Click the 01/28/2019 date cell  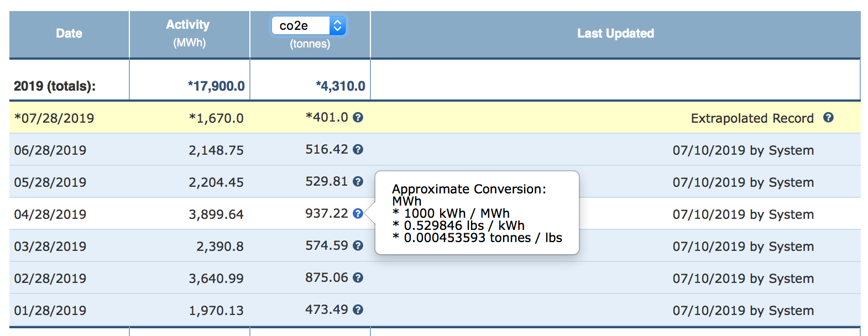(50, 311)
